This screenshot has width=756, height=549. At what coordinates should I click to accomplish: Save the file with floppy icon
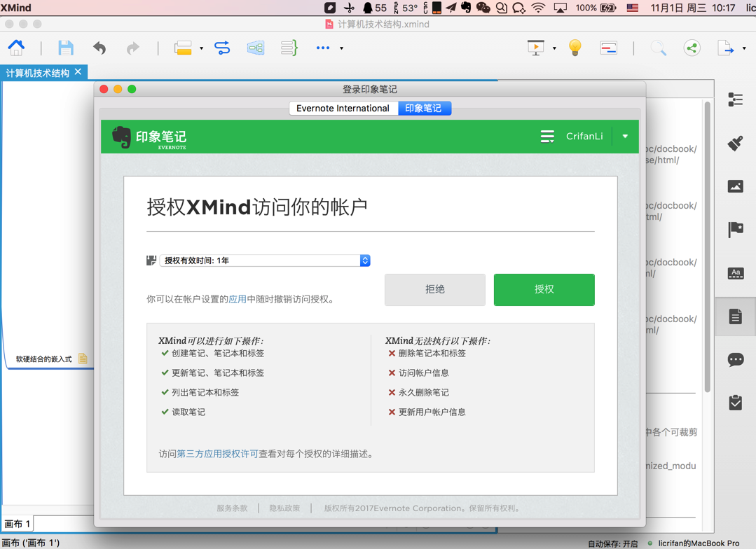(66, 48)
